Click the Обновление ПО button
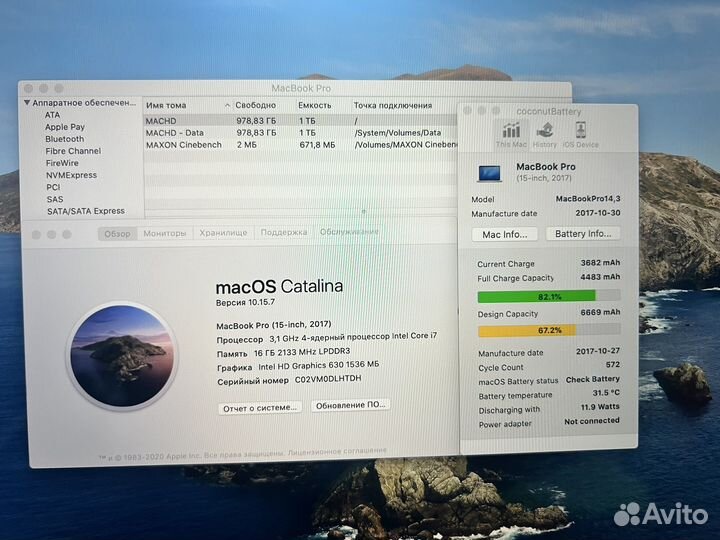 click(x=351, y=405)
